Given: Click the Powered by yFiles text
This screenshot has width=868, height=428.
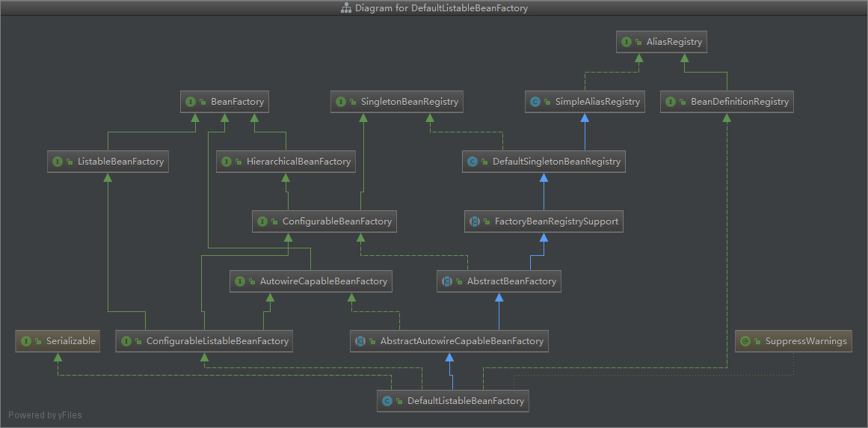Looking at the screenshot, I should pyautogui.click(x=46, y=415).
